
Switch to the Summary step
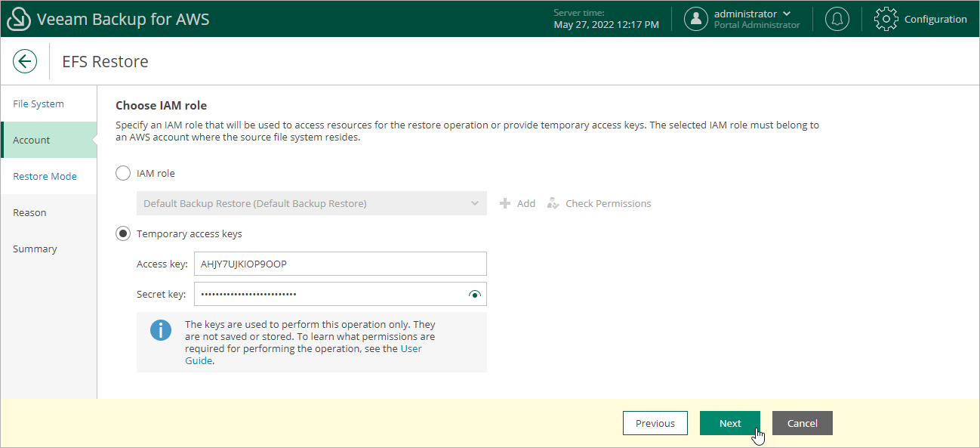[x=35, y=249]
